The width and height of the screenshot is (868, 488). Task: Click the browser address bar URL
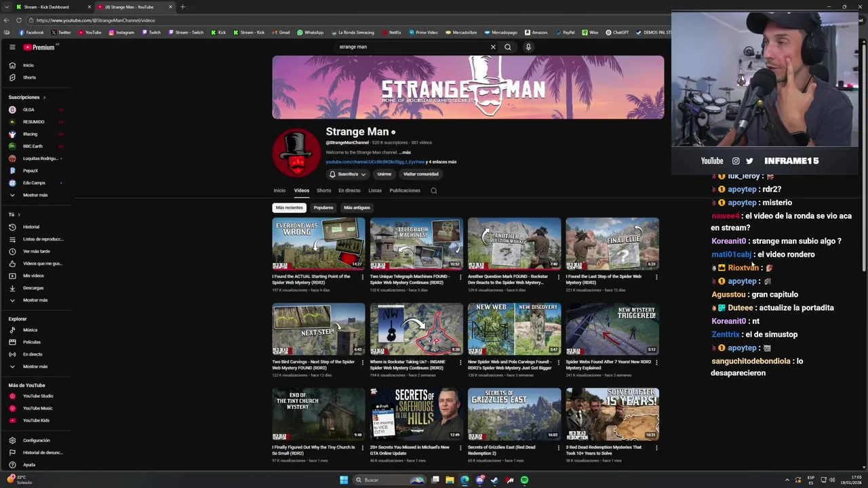tap(96, 20)
